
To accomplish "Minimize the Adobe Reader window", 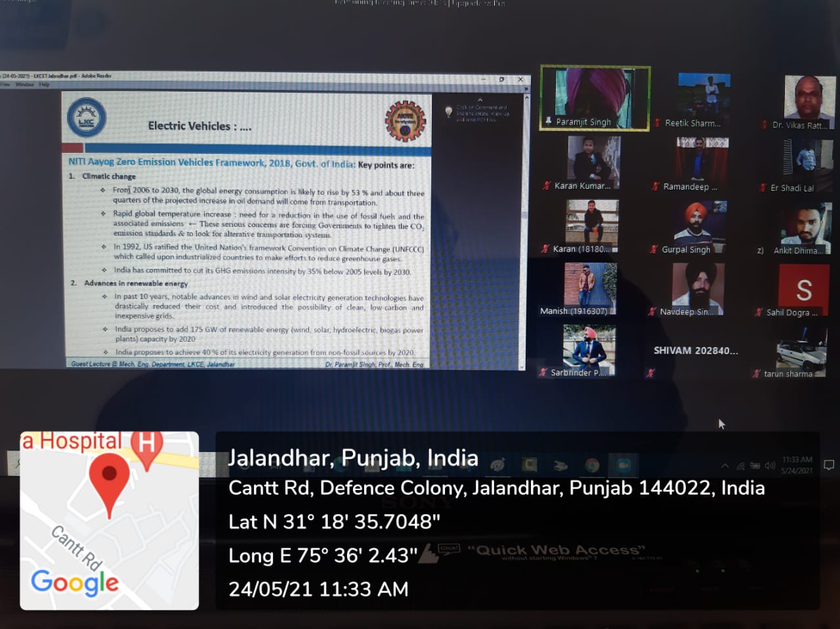I will tap(483, 79).
